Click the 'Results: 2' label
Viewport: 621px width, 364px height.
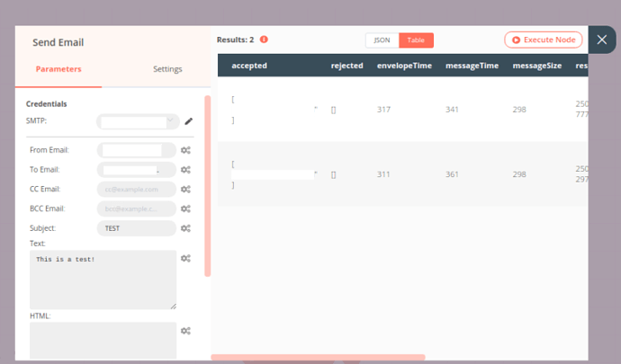pyautogui.click(x=235, y=40)
